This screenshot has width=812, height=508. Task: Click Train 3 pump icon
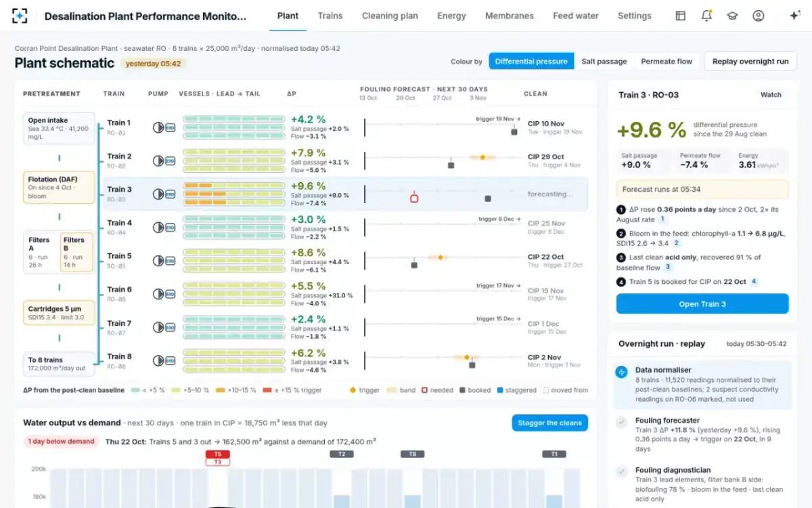tap(158, 194)
